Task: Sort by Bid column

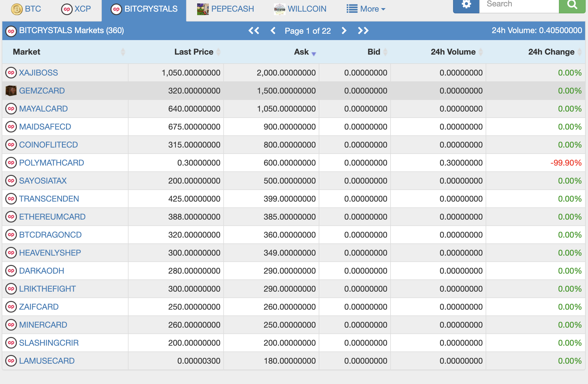Action: (355, 52)
